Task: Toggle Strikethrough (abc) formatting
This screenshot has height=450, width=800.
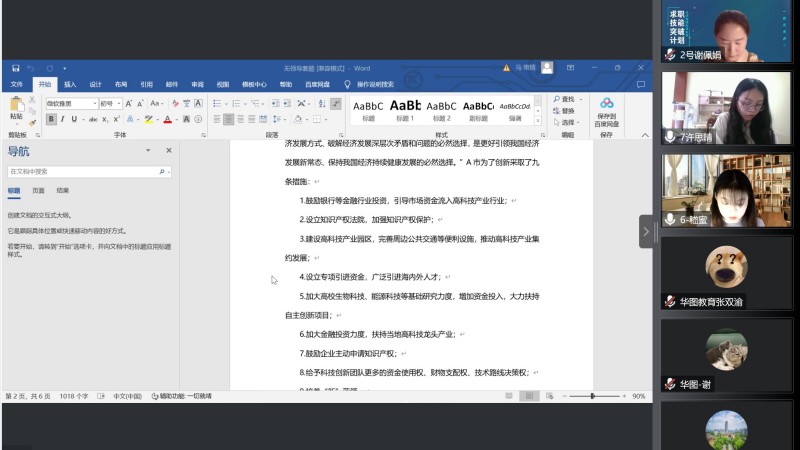Action: [93, 119]
